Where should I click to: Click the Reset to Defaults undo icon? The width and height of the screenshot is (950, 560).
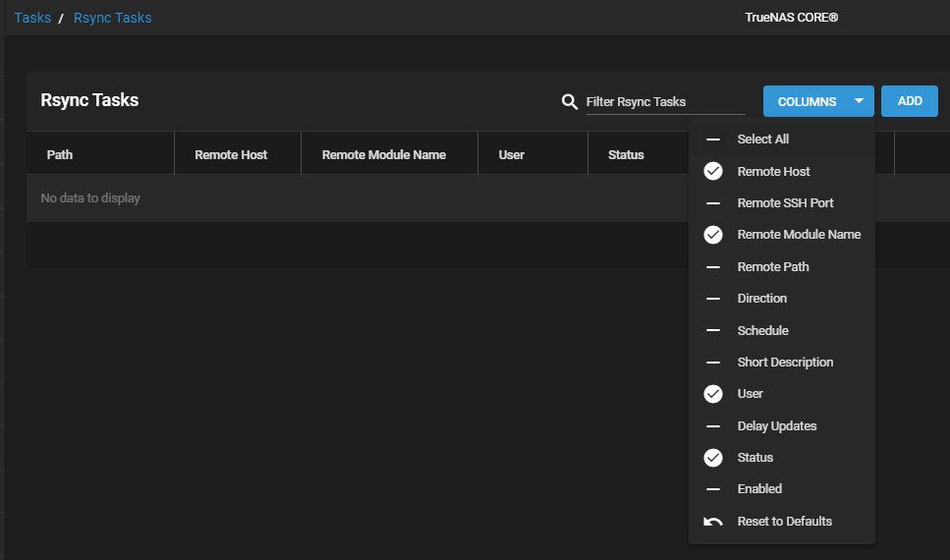point(713,522)
